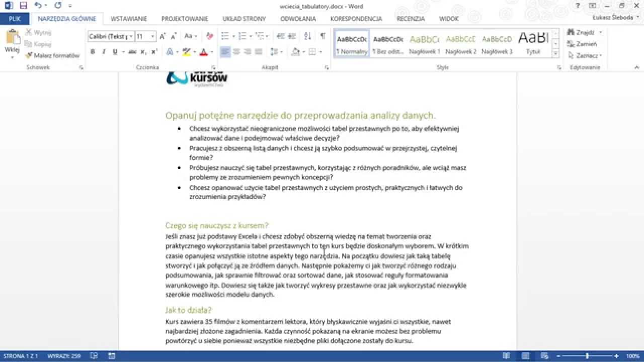This screenshot has height=362, width=644.
Task: Expand the numbering list dropdown
Action: 251,37
